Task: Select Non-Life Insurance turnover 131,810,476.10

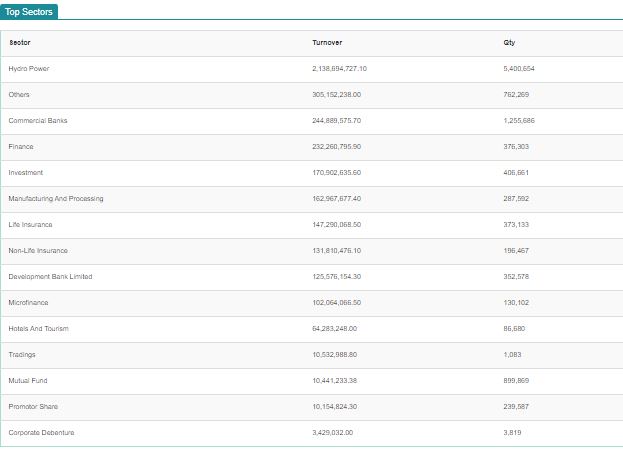Action: coord(337,250)
